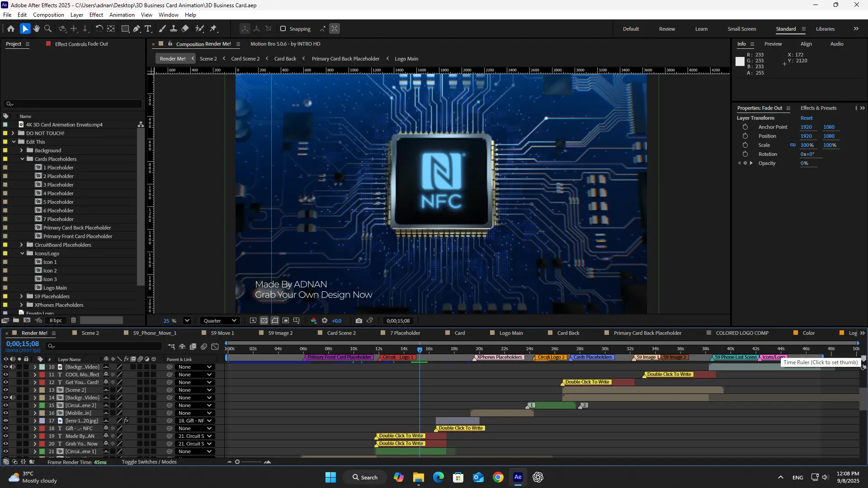Choose the Horizontal Type tool

(148, 28)
